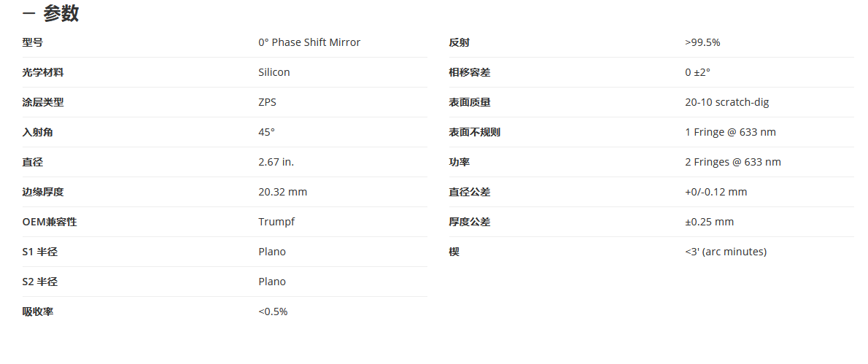
Task: Click the 2.67 in. diameter value
Action: pyautogui.click(x=276, y=162)
